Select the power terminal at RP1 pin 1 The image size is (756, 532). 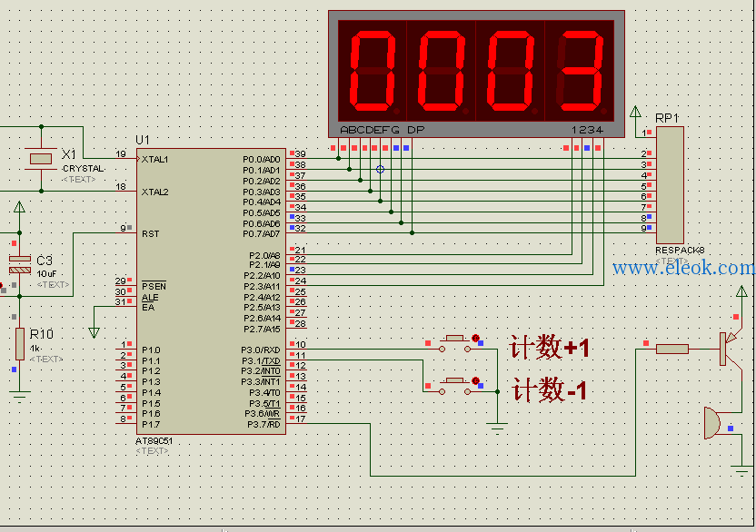coord(635,112)
